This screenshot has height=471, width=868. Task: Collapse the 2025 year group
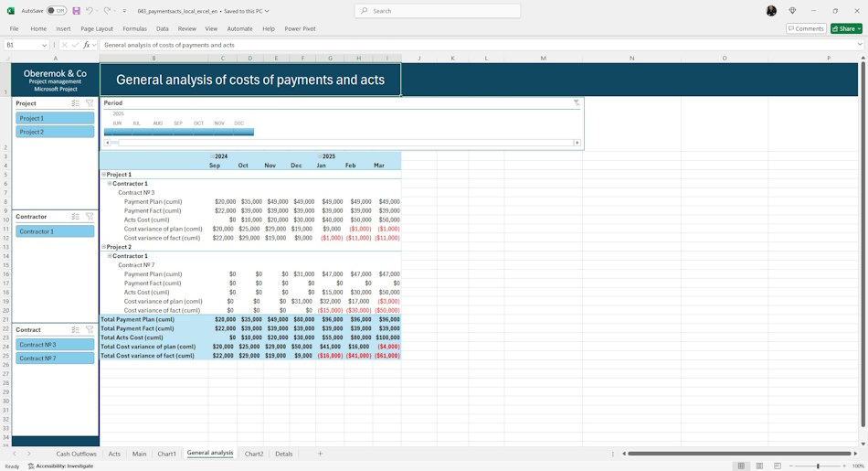coord(320,156)
